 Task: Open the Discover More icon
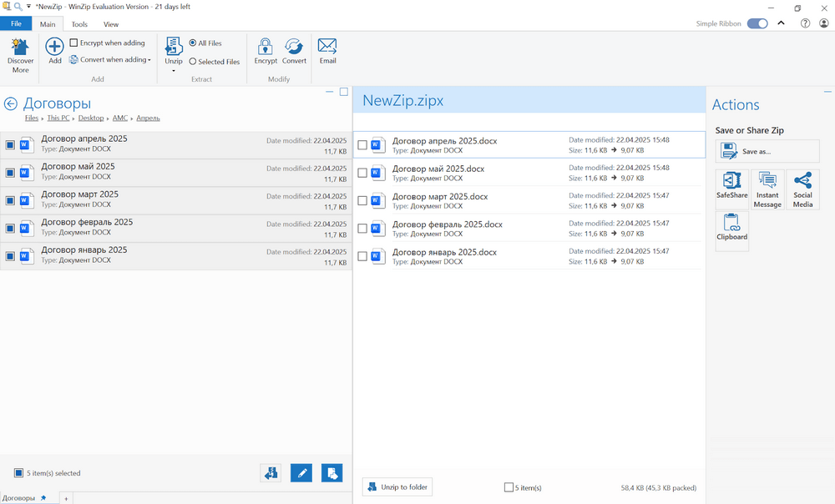point(20,47)
